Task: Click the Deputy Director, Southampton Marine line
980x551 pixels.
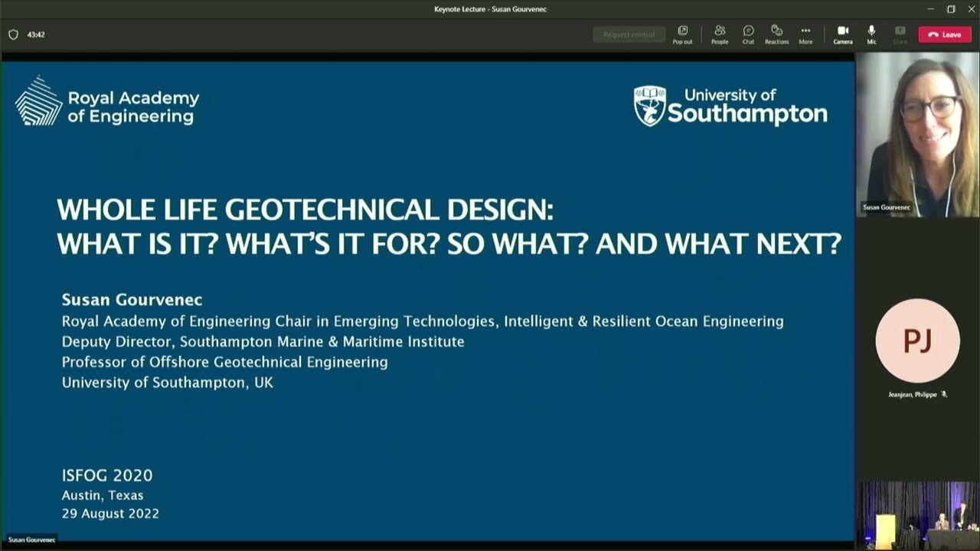Action: pos(263,341)
